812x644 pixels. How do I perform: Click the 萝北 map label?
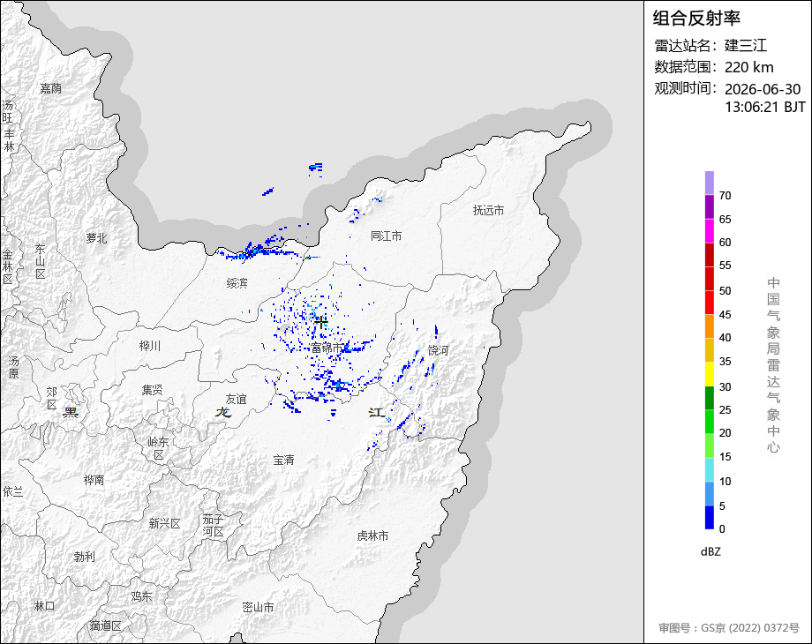tap(97, 238)
